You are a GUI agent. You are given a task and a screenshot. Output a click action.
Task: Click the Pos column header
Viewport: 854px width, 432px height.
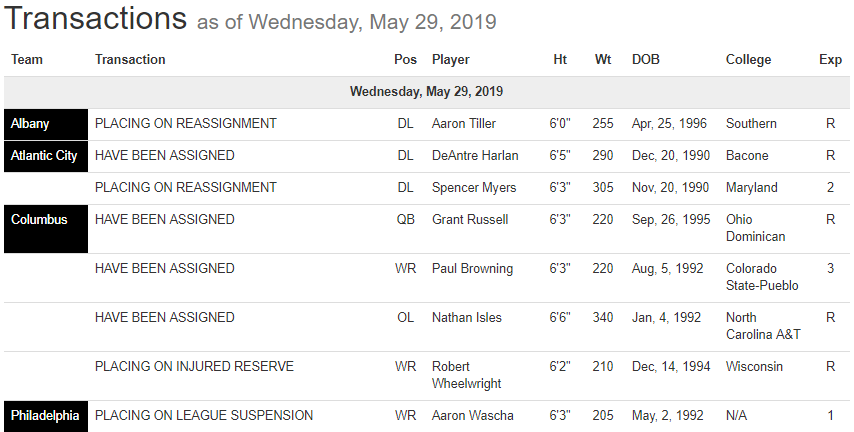coord(405,60)
